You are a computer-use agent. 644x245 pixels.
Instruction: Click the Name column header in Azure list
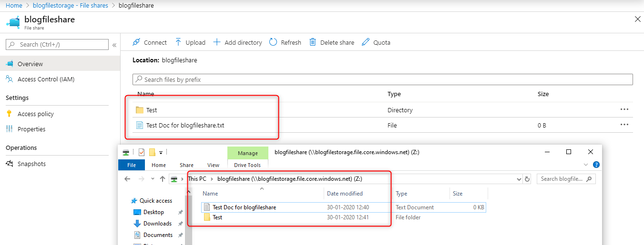(145, 94)
